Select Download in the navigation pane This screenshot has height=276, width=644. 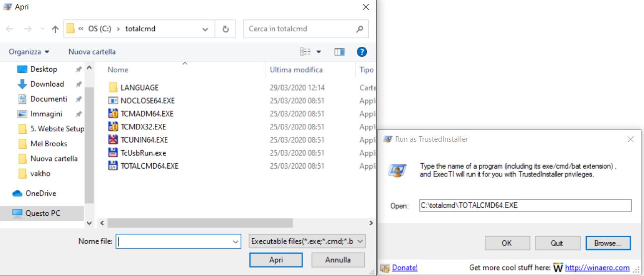[x=47, y=84]
